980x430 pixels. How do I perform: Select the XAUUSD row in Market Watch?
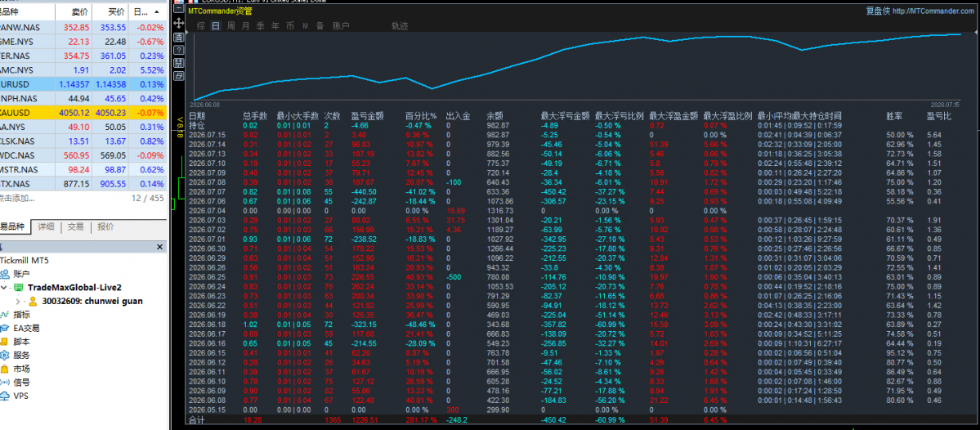click(x=83, y=113)
